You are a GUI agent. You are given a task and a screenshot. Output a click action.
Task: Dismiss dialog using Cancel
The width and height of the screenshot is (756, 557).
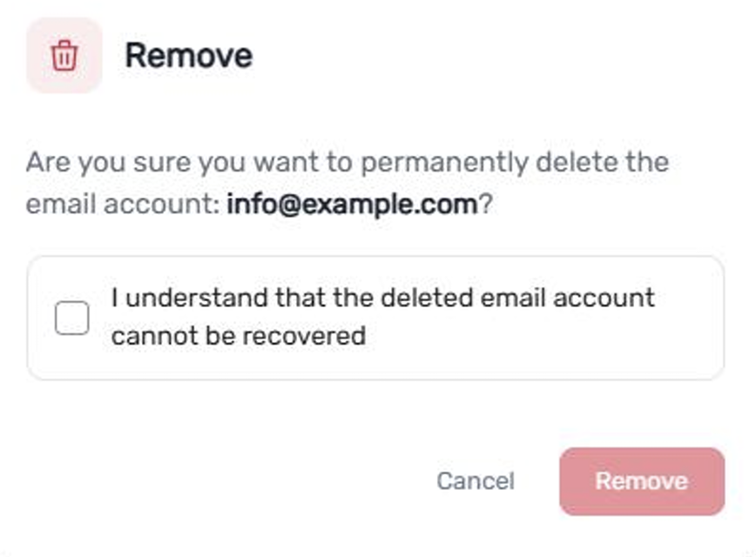476,481
